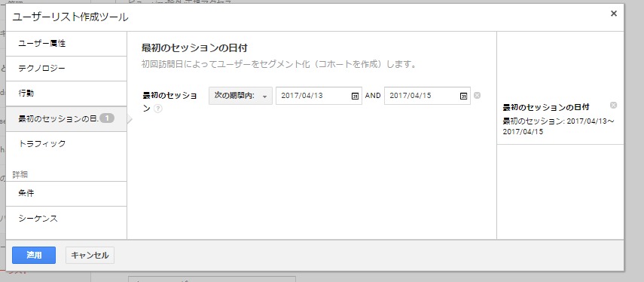Edit the end date field 2017/04/15
Viewport: 644px width, 282px height.
[427, 96]
